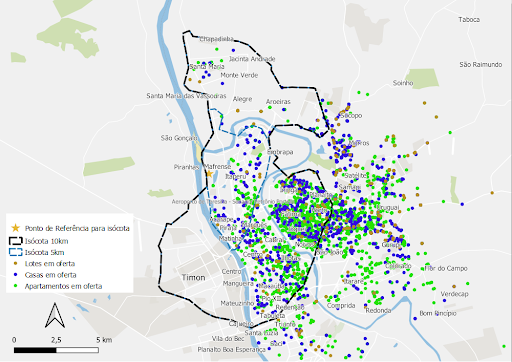Image resolution: width=512 pixels, height=362 pixels.
Task: Click the Ponto de Referência para isócota text
Action: click(77, 228)
